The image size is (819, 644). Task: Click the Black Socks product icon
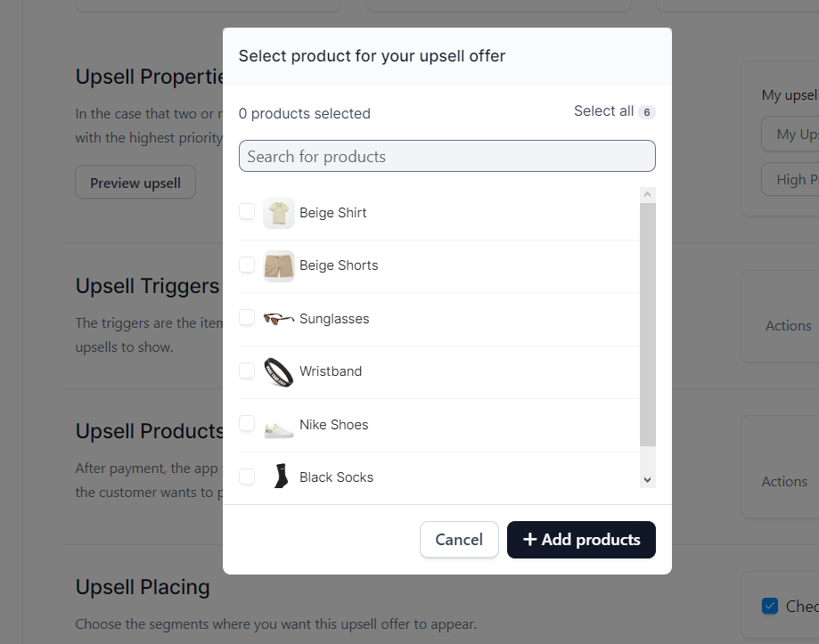(281, 476)
